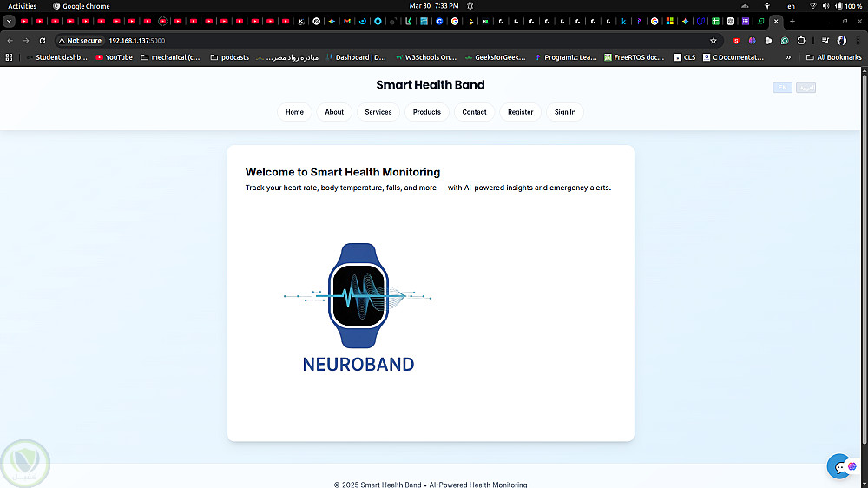
Task: Show more bookmarks with the chevron
Action: (788, 57)
